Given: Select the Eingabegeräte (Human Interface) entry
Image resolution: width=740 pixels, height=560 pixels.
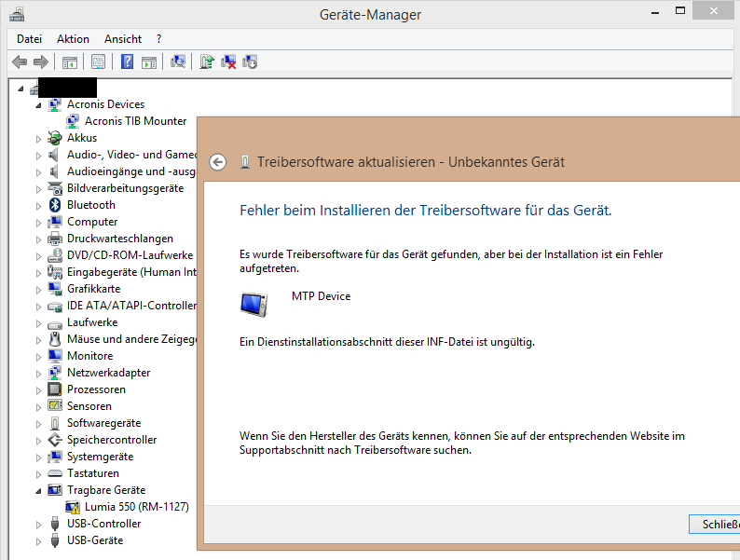Looking at the screenshot, I should tap(131, 272).
